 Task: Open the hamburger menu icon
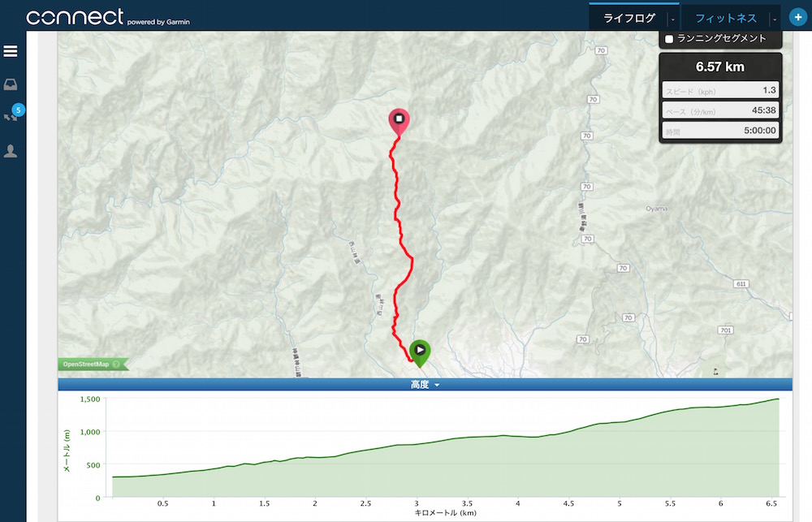point(11,51)
